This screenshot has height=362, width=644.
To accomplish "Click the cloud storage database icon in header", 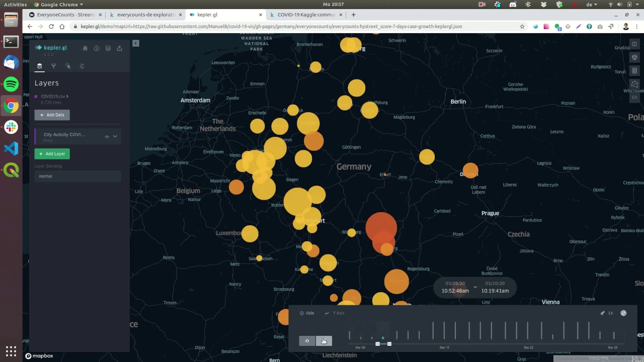I will (108, 48).
